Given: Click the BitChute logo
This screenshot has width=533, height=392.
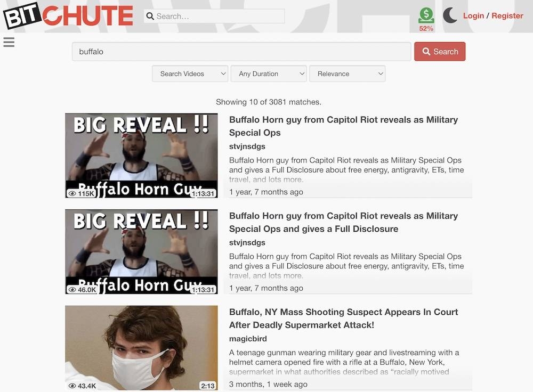Looking at the screenshot, I should pyautogui.click(x=67, y=15).
